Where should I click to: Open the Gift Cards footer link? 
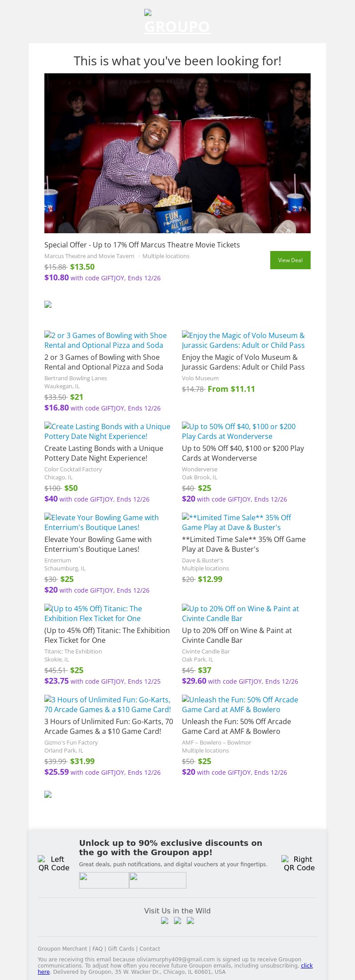tap(121, 948)
